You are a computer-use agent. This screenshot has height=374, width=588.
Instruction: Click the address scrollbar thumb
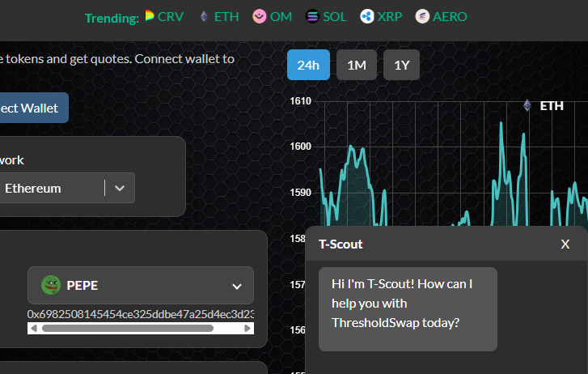point(128,329)
